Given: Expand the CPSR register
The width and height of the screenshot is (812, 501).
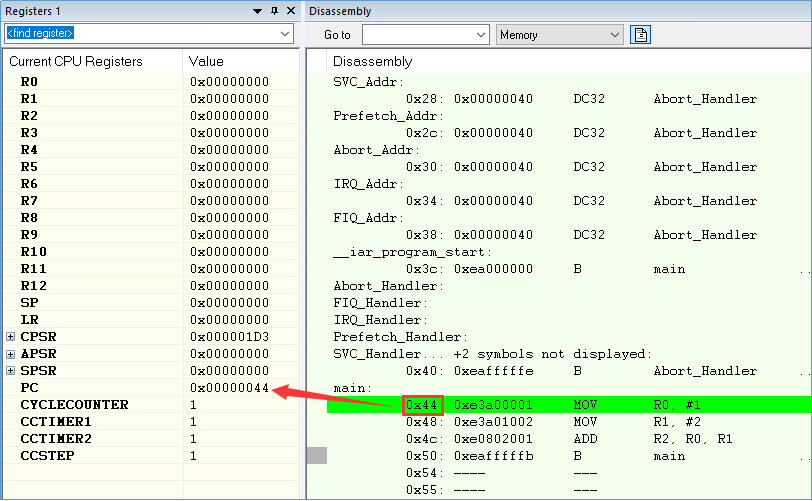Looking at the screenshot, I should pyautogui.click(x=10, y=337).
